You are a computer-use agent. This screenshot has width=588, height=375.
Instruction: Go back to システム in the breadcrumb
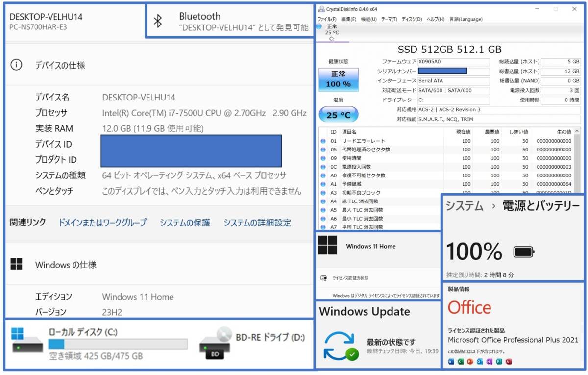[x=464, y=206]
